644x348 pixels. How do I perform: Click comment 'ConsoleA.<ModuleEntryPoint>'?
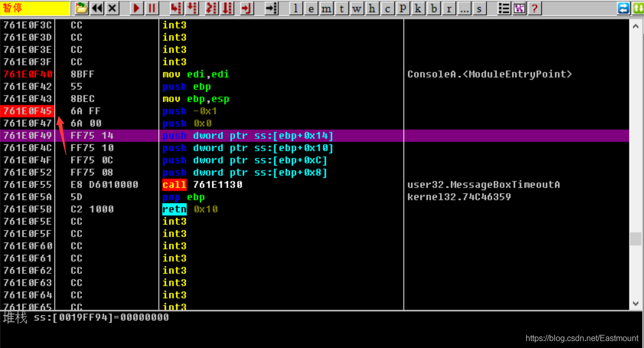(x=490, y=74)
